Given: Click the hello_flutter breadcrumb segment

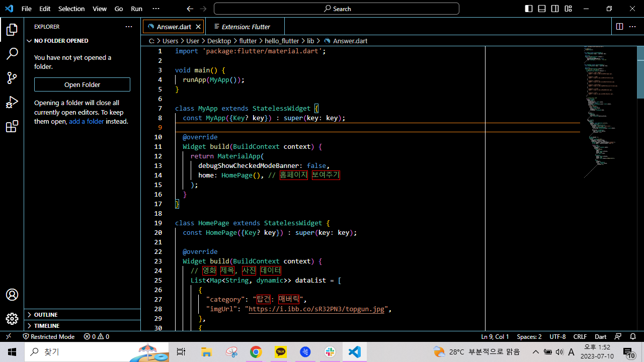Looking at the screenshot, I should (x=282, y=41).
